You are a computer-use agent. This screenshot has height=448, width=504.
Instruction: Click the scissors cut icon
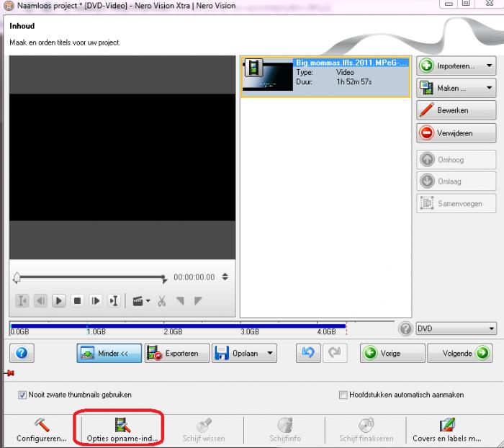click(162, 301)
